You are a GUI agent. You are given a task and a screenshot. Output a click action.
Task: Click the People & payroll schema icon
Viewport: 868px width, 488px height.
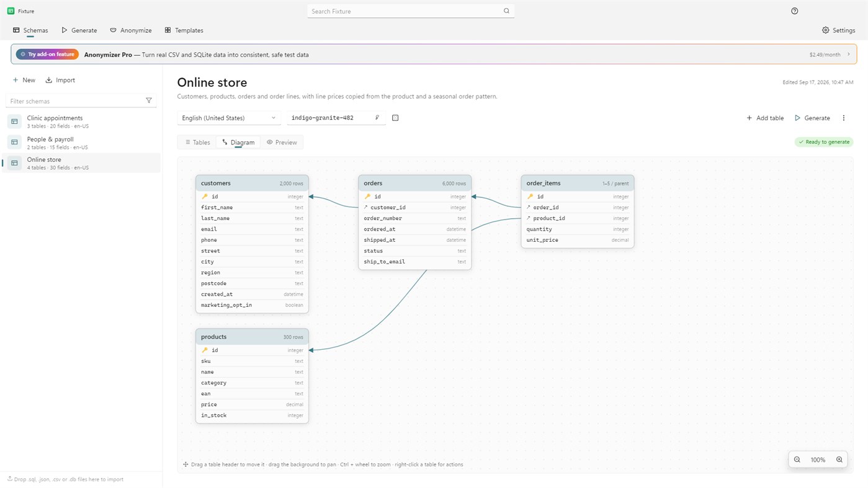15,143
